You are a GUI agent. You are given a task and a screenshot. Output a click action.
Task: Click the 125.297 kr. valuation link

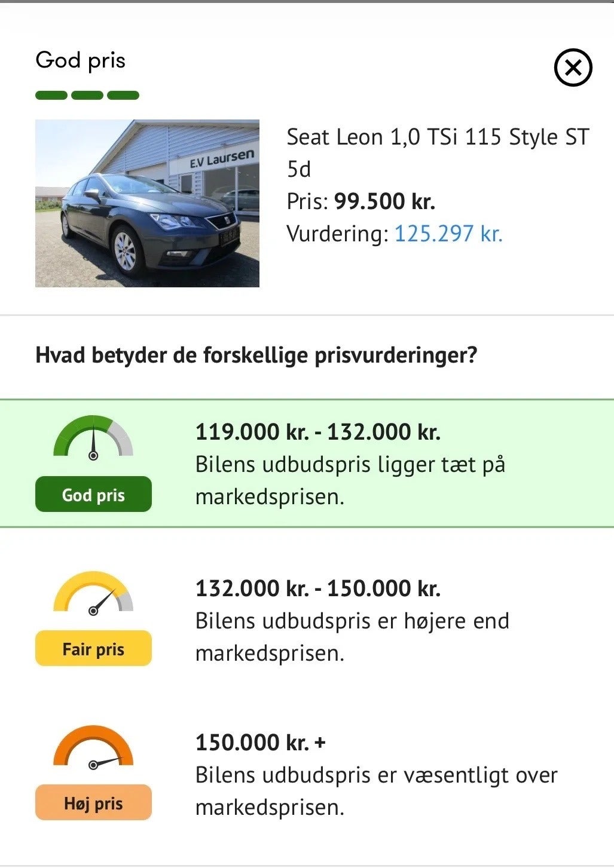(448, 234)
